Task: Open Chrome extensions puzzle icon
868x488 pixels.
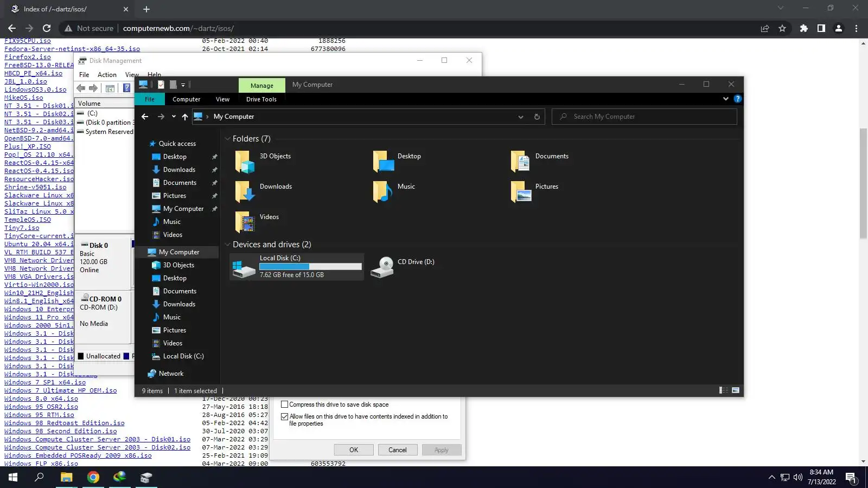Action: point(804,28)
